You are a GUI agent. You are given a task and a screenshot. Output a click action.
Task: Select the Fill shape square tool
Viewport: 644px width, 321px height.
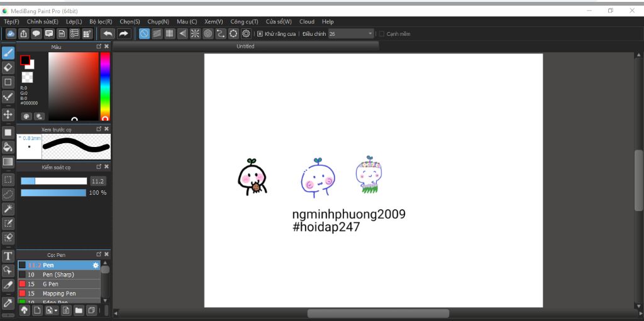pos(8,132)
